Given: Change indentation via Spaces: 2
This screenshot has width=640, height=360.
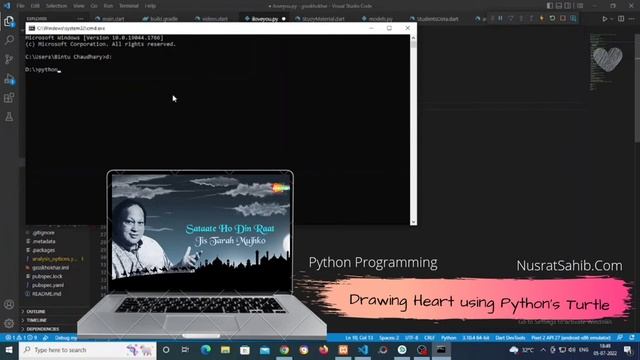Looking at the screenshot, I should point(389,338).
